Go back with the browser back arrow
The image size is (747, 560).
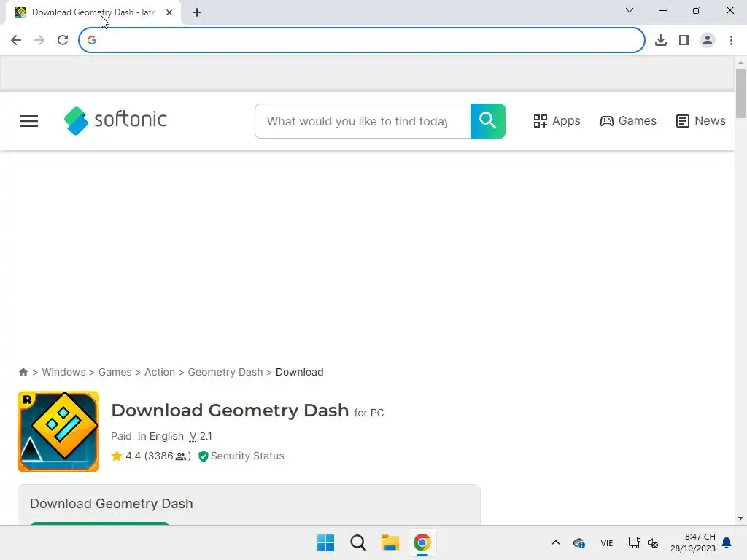point(16,40)
